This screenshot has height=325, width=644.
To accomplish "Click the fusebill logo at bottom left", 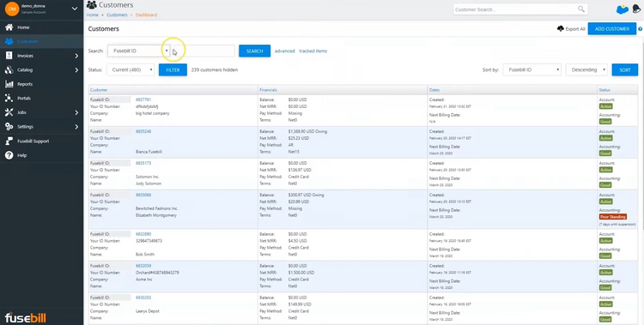I will pos(26,317).
